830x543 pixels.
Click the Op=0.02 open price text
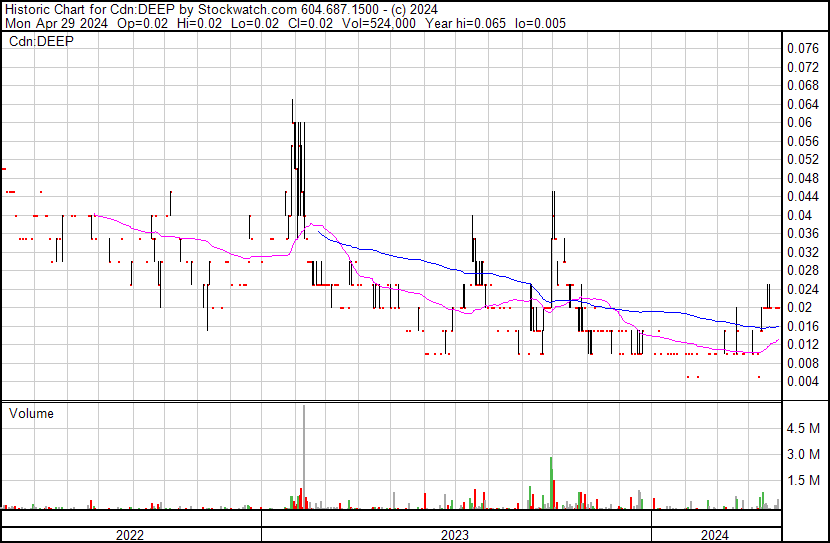[142, 23]
